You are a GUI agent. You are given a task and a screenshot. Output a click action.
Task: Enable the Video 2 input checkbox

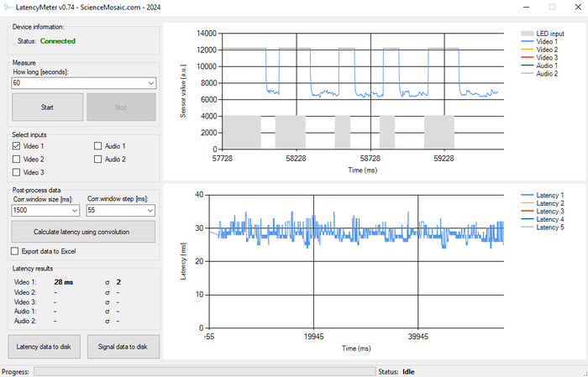click(17, 160)
